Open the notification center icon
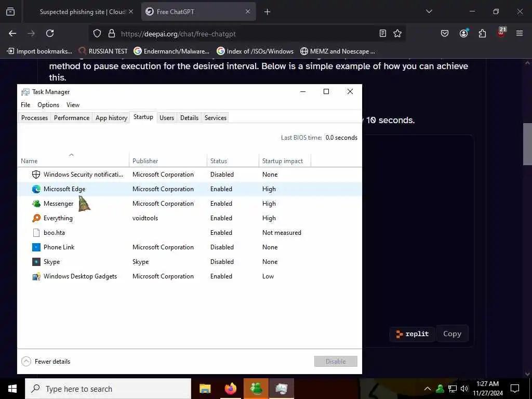The height and width of the screenshot is (399, 532). [x=515, y=389]
